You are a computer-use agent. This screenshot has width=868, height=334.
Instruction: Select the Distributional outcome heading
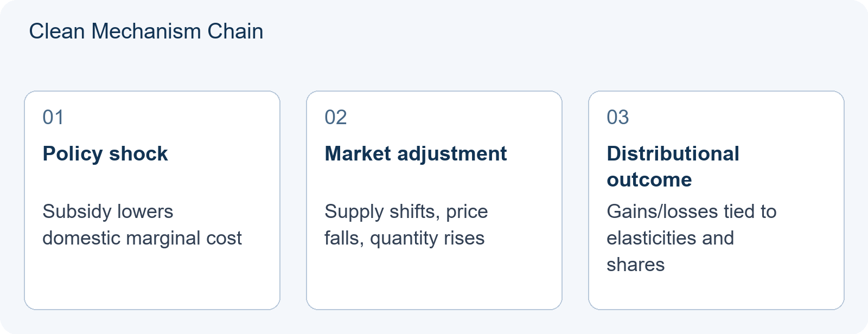pyautogui.click(x=673, y=166)
